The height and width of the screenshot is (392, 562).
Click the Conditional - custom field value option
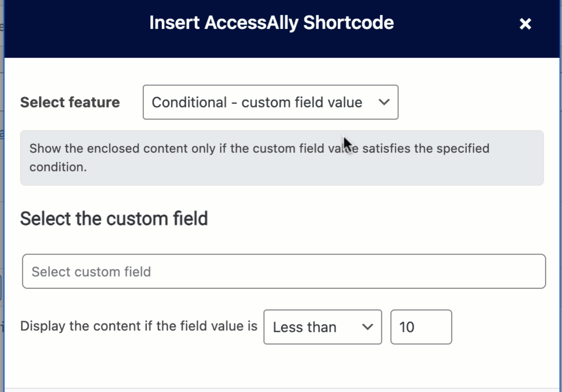tap(257, 102)
